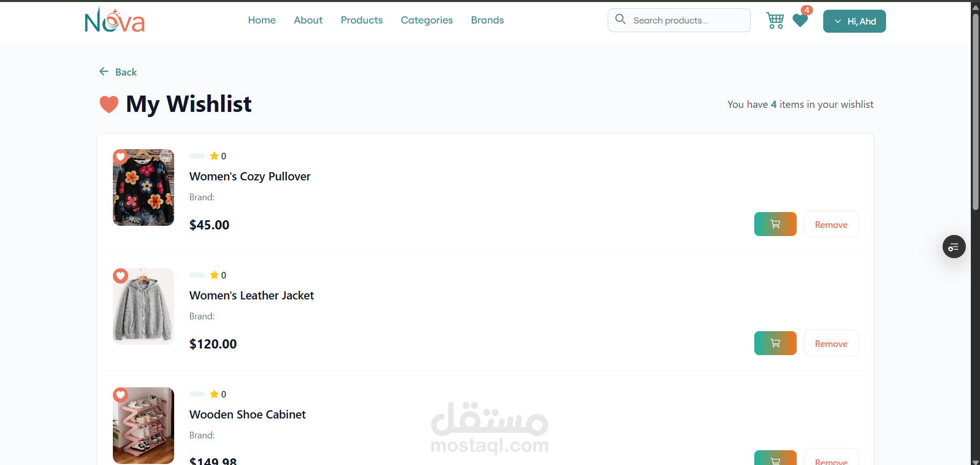Image resolution: width=980 pixels, height=465 pixels.
Task: Click the Search products input field
Action: click(679, 20)
